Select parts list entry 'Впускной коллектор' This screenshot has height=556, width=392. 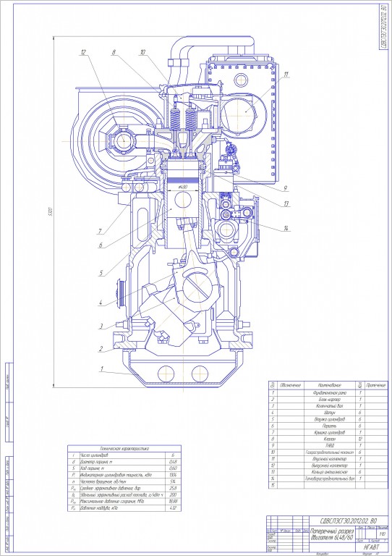(x=330, y=459)
